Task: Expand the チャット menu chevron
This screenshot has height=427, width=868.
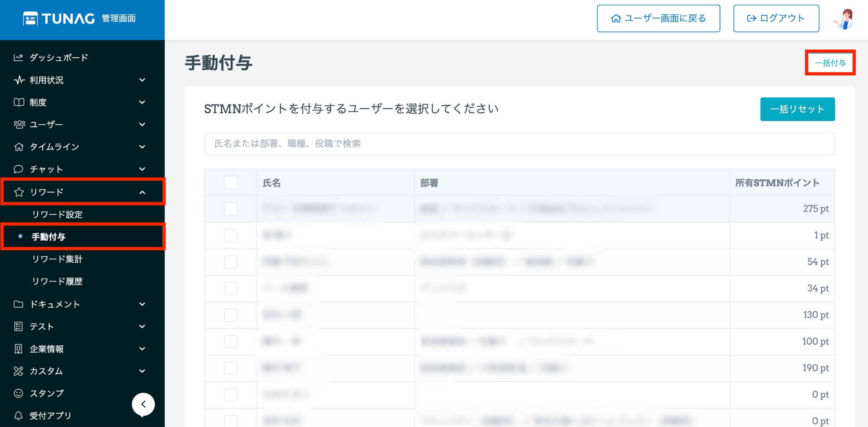Action: tap(143, 169)
